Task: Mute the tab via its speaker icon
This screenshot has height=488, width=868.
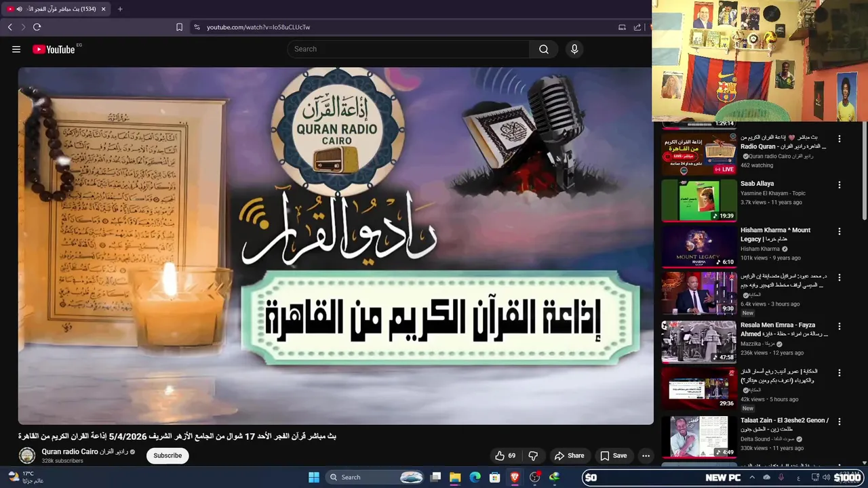Action: pos(19,9)
